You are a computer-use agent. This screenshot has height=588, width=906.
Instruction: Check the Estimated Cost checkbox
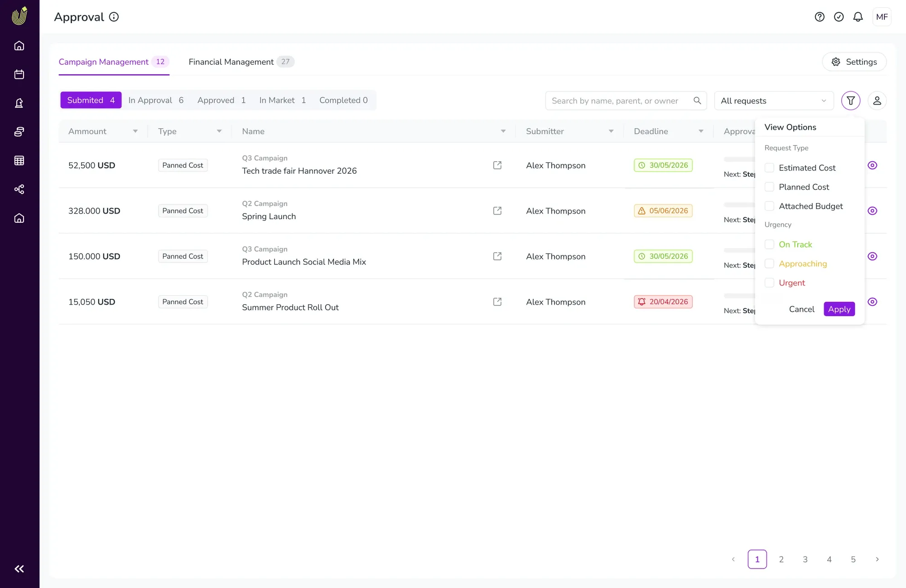[769, 168]
